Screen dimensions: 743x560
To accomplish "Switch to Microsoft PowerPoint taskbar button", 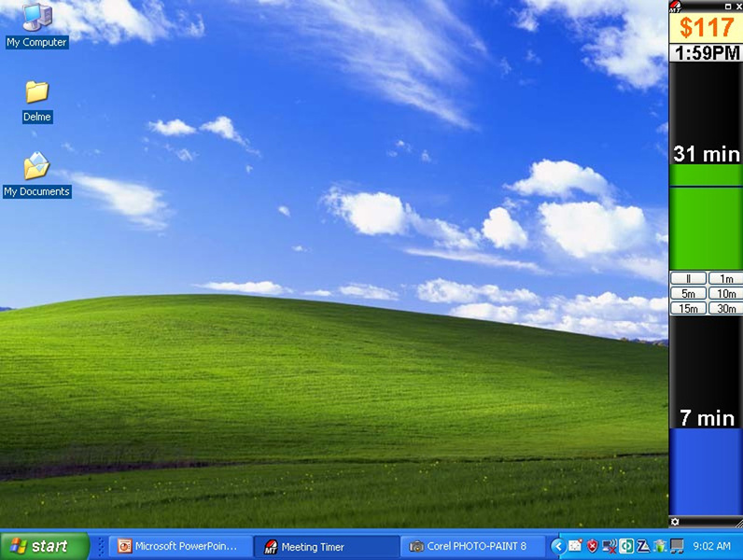I will tap(180, 546).
